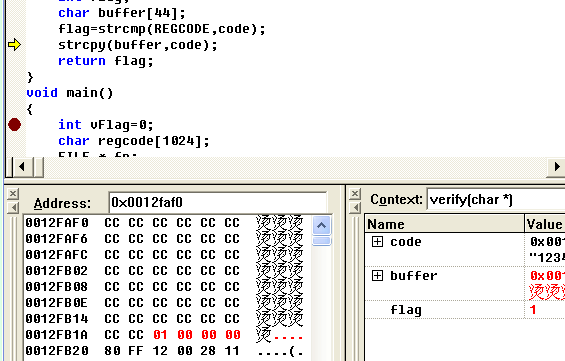
Task: Click the memory pane collapse arrow under close
Action: pyautogui.click(x=13, y=208)
